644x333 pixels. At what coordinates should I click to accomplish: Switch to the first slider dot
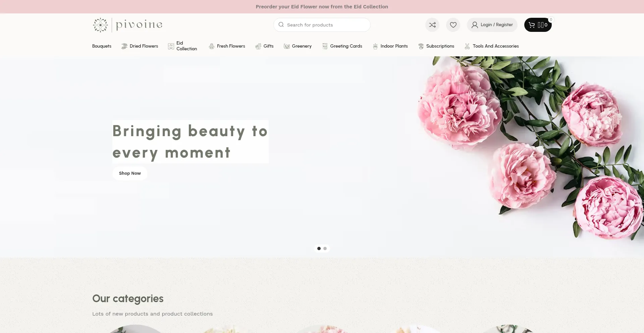coord(319,248)
